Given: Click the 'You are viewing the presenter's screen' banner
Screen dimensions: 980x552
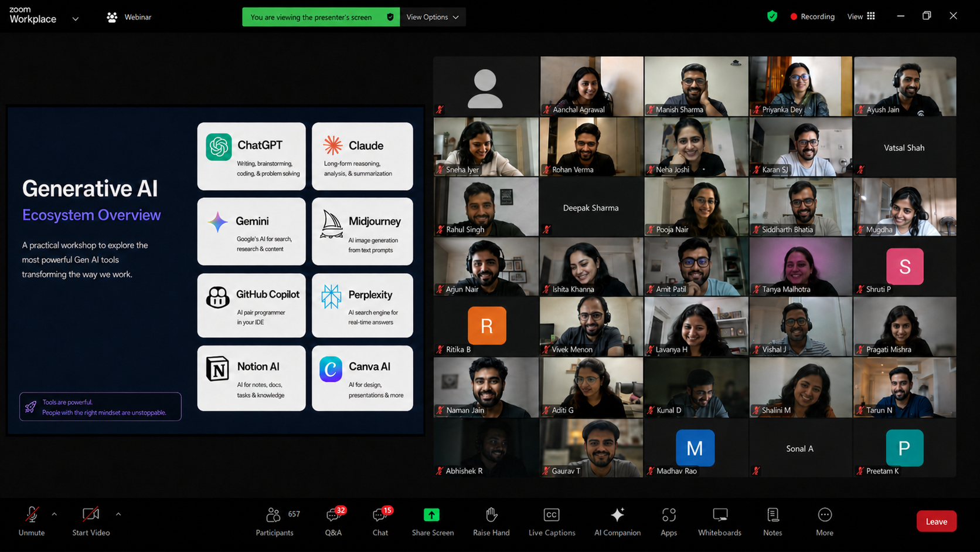Looking at the screenshot, I should (321, 17).
